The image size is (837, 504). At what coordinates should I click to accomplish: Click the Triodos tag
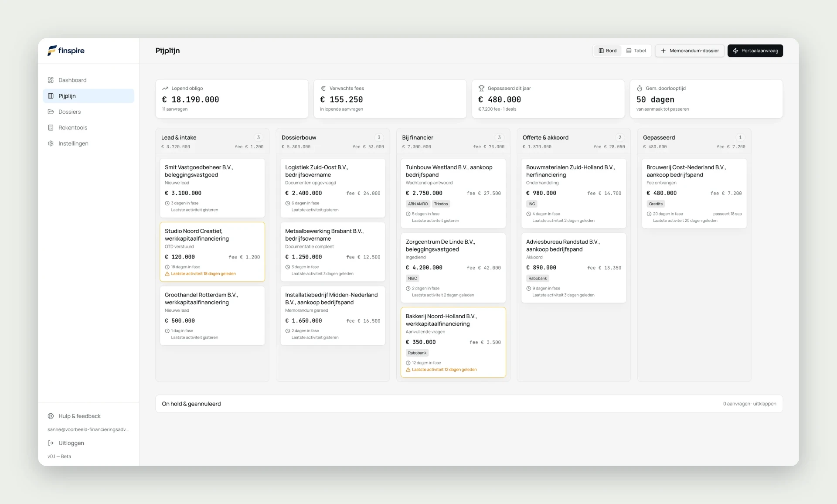[x=441, y=204]
